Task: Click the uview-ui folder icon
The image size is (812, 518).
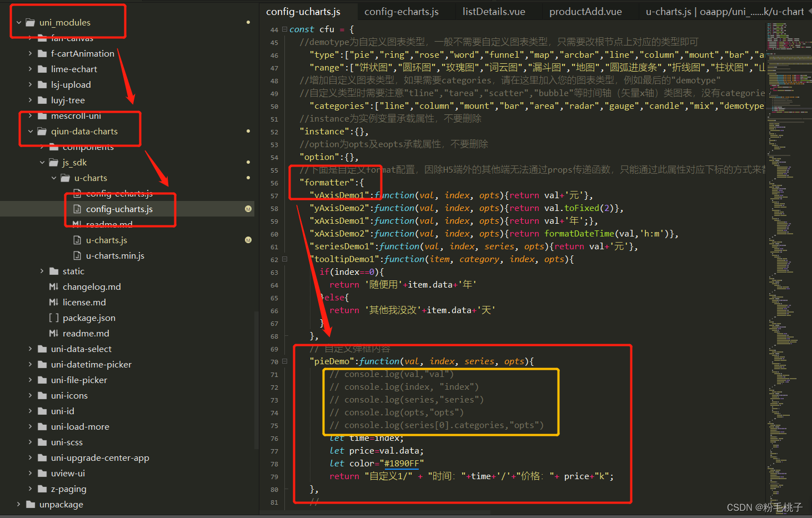Action: (x=42, y=474)
